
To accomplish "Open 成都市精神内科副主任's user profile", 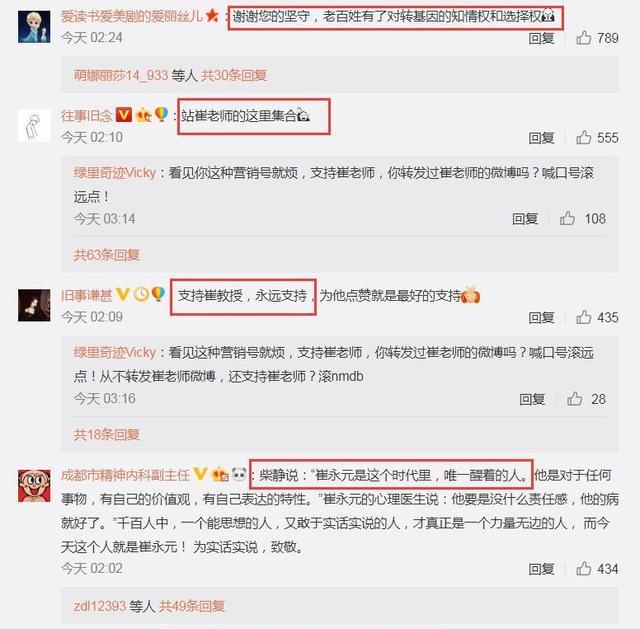I will (x=125, y=475).
